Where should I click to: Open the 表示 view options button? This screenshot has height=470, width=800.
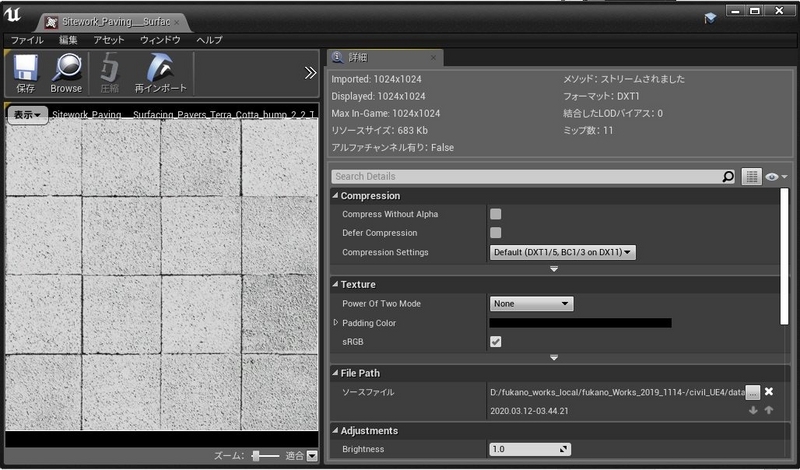click(x=26, y=115)
